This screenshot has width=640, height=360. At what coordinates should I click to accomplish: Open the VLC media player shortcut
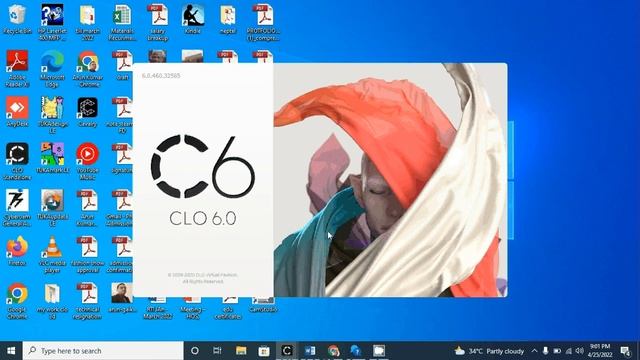[x=52, y=254]
